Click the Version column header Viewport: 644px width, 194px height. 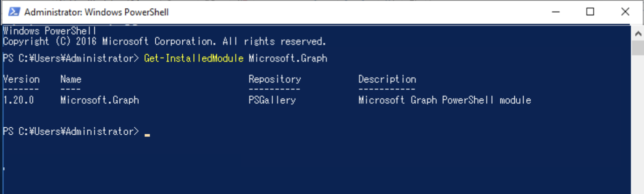coord(21,79)
